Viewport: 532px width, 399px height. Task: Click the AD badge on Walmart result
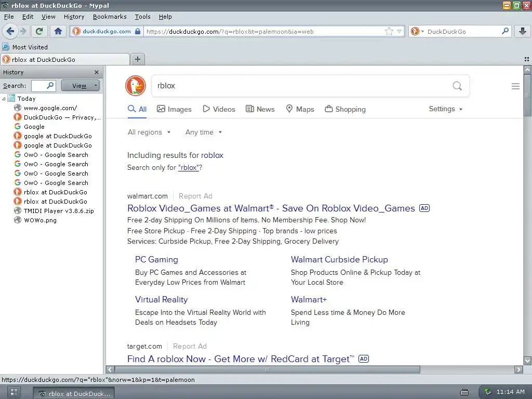tap(424, 208)
